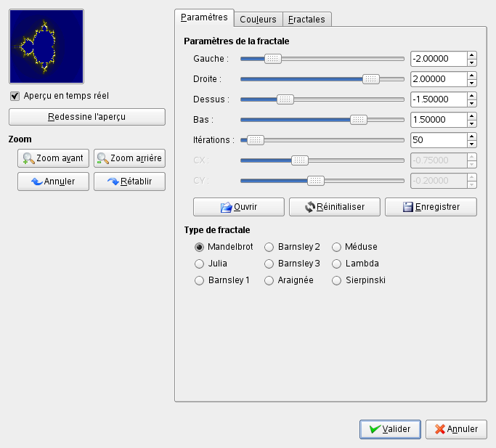496x448 pixels.
Task: Decrease Itérations with the down arrow
Action: 471,144
